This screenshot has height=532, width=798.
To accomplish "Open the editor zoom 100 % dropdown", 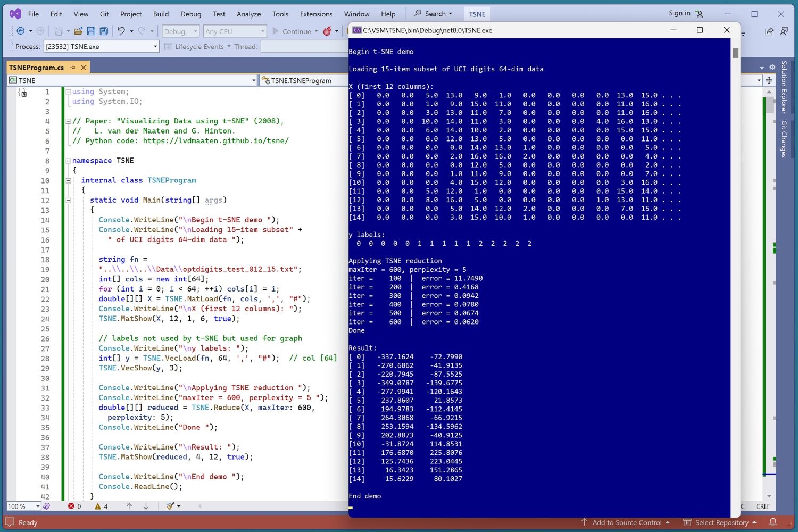I will pyautogui.click(x=37, y=506).
